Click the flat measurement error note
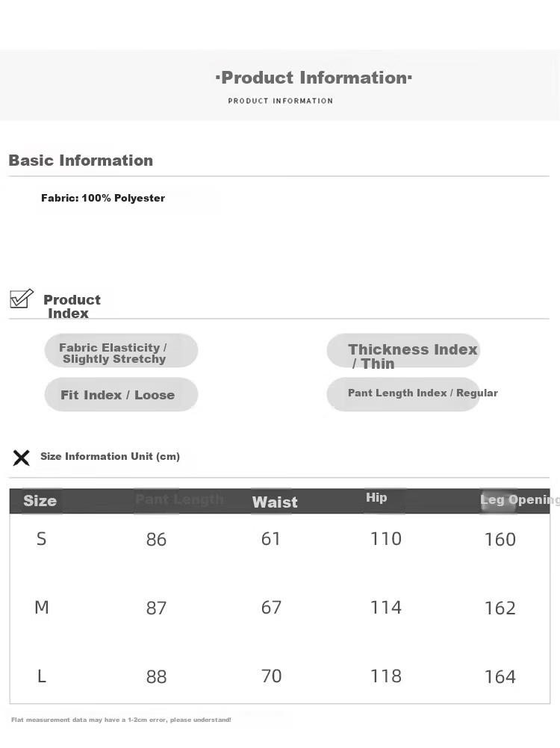 [121, 720]
